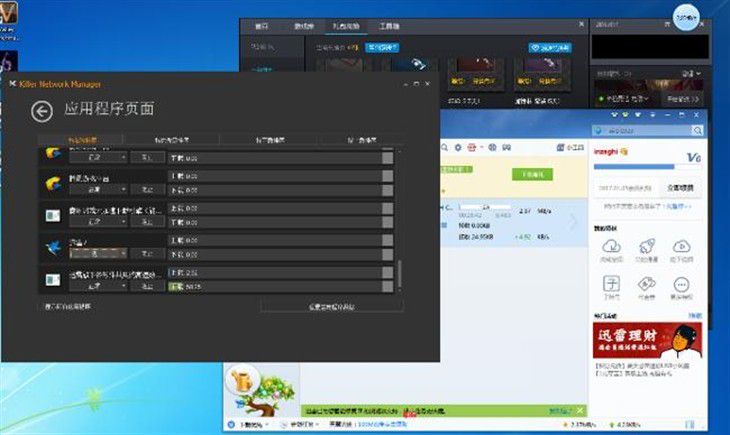Close the green notification bar with its X
Viewport: 730px width, 435px height.
point(580,410)
